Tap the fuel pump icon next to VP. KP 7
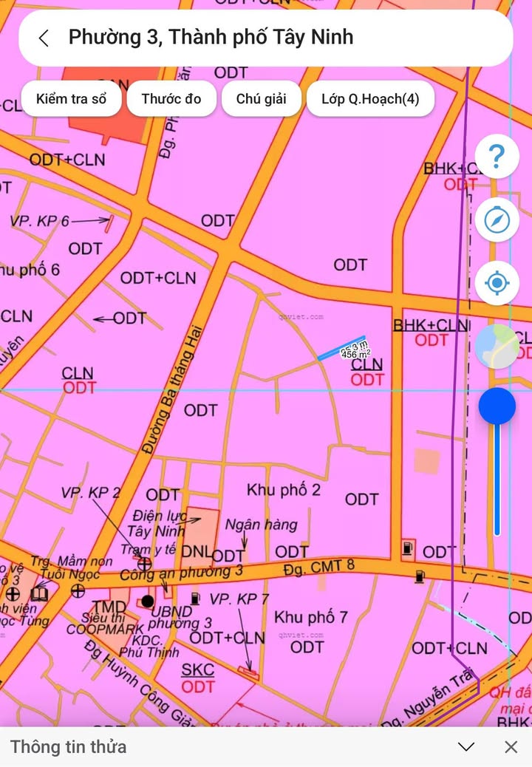Screen dimensions: 532x767 click(x=196, y=599)
